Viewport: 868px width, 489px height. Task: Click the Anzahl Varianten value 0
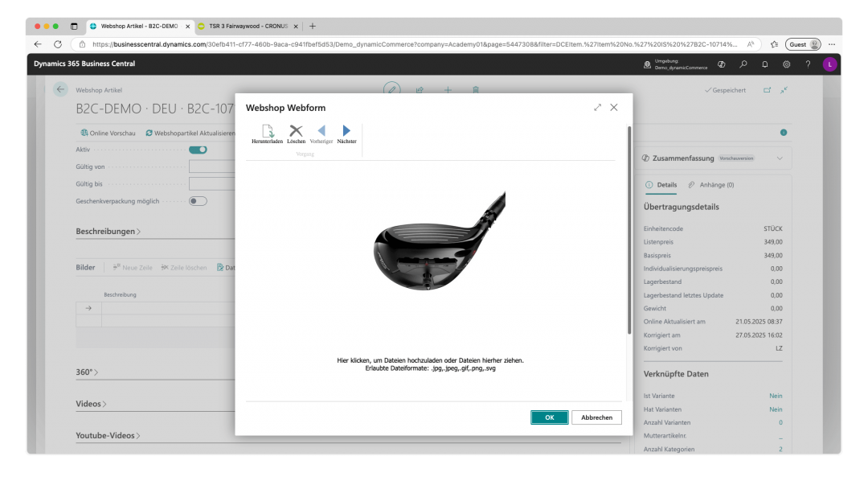(780, 422)
